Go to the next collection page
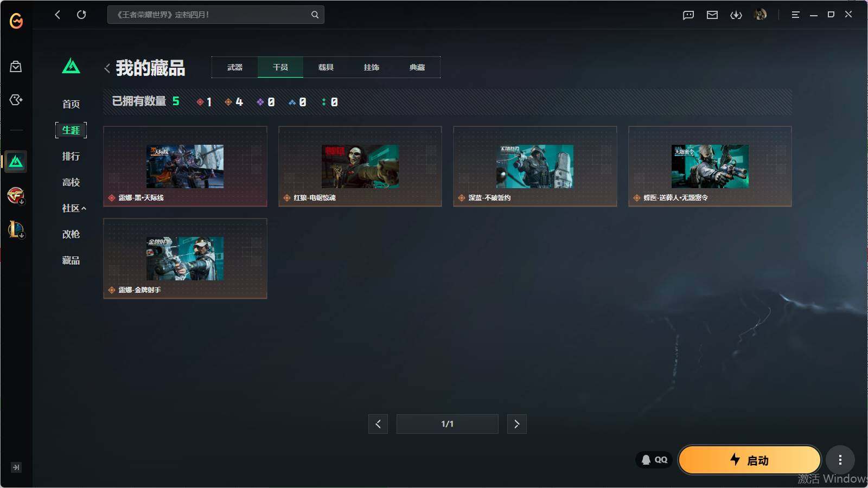Viewport: 868px width, 488px height. (x=517, y=424)
